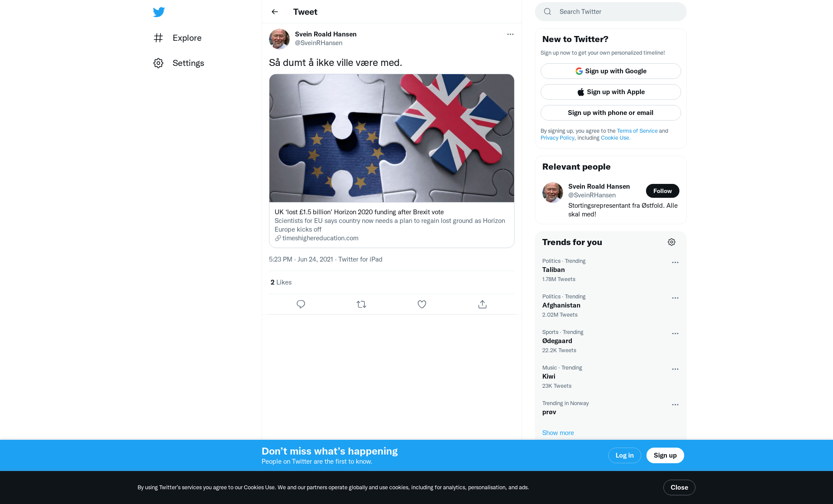Viewport: 833px width, 504px height.
Task: Like the tweet with the heart icon
Action: [422, 304]
